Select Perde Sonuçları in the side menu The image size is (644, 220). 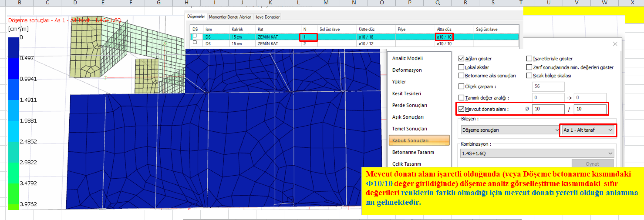tap(410, 105)
